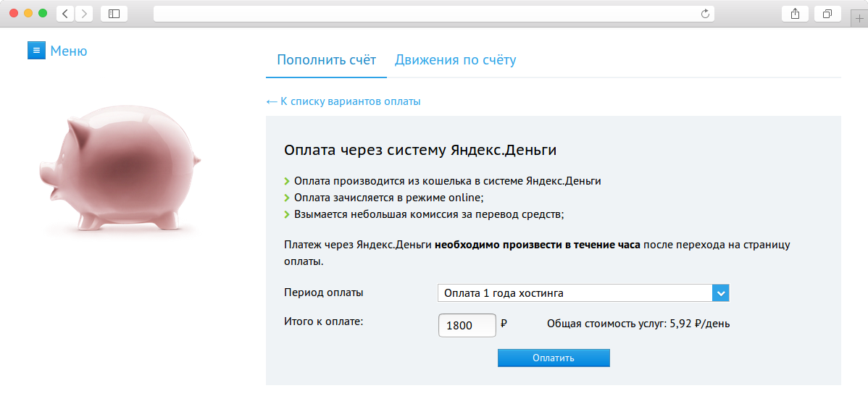The width and height of the screenshot is (868, 417).
Task: Click the text Общая стоимость услуг: 5,92 ₽/день
Action: pyautogui.click(x=638, y=324)
